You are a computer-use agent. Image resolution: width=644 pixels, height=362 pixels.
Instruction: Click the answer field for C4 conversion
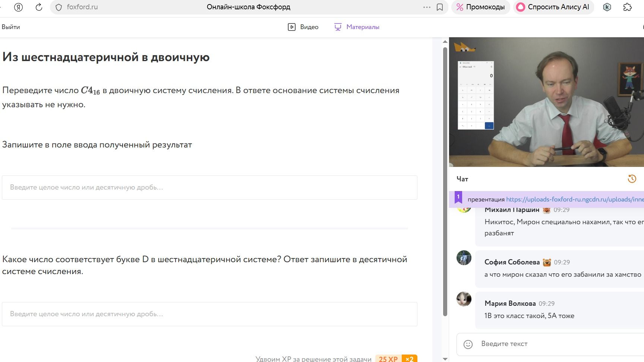pyautogui.click(x=209, y=187)
